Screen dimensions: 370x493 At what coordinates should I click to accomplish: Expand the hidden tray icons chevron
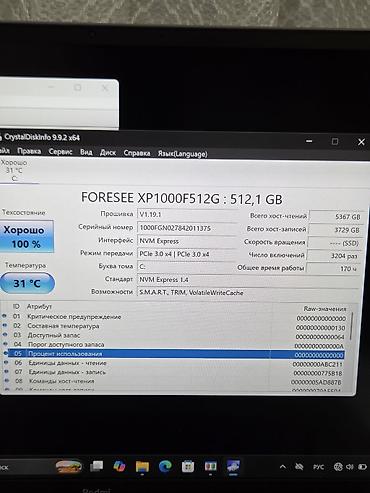[283, 467]
